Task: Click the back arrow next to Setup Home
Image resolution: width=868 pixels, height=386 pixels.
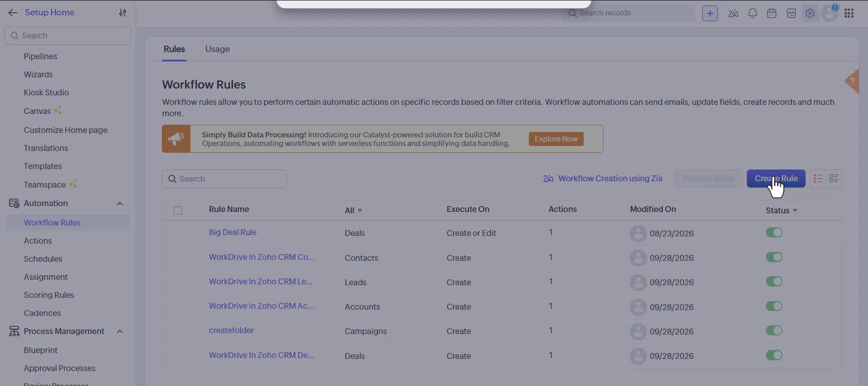Action: point(13,13)
